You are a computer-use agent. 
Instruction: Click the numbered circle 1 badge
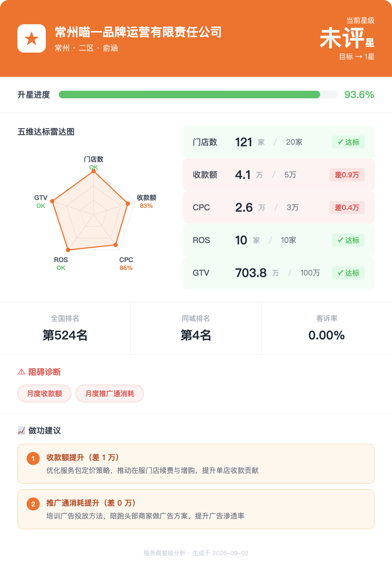pos(33,458)
